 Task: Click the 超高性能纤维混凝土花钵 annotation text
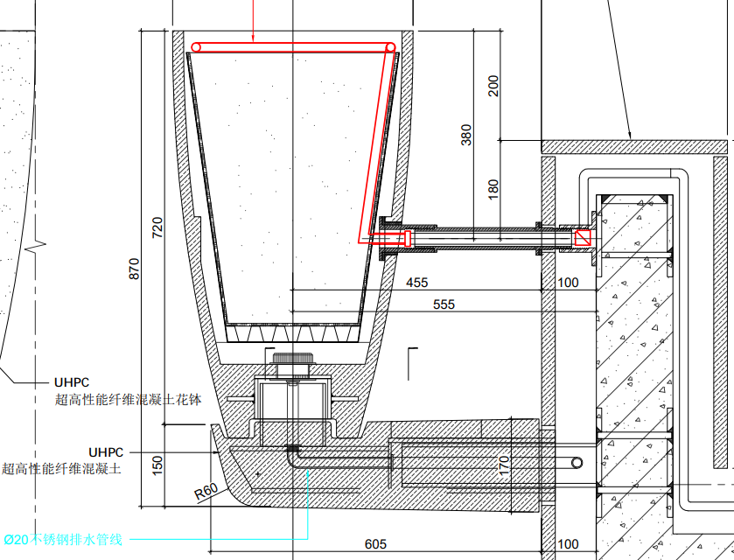click(128, 400)
